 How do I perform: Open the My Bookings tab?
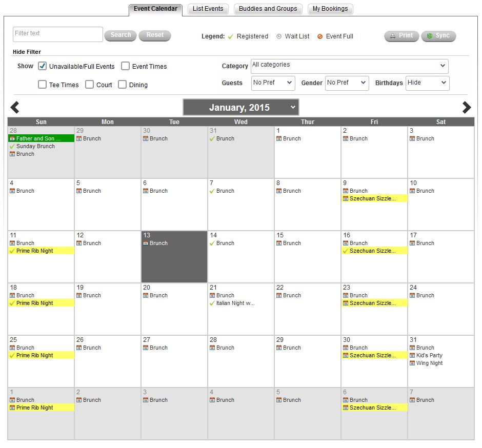330,9
